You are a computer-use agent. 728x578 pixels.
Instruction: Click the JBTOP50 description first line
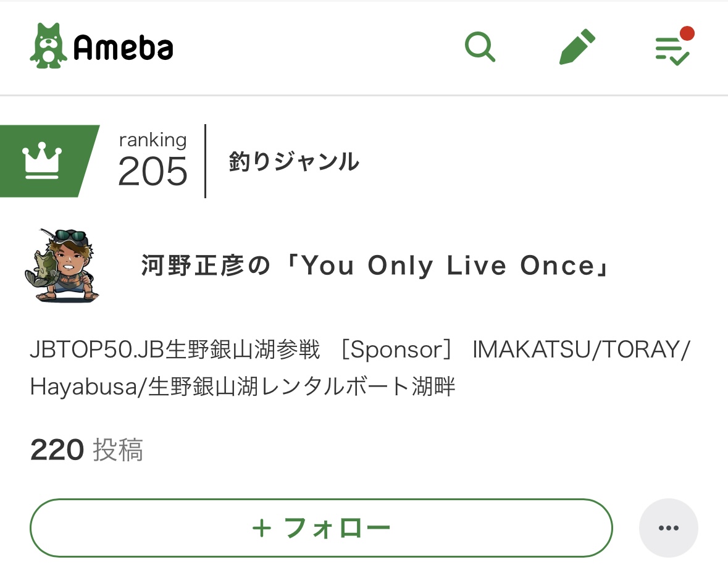(x=360, y=350)
